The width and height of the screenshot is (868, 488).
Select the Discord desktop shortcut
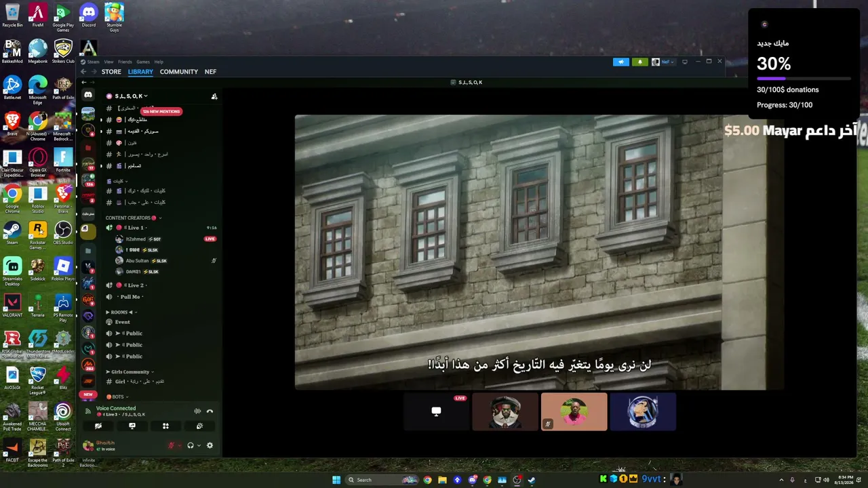tap(89, 16)
